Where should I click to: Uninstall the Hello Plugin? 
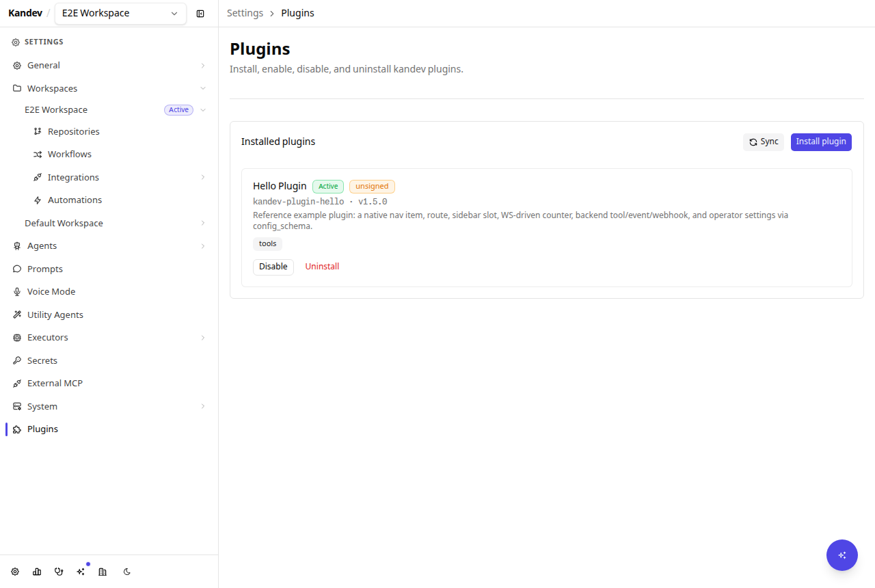322,267
